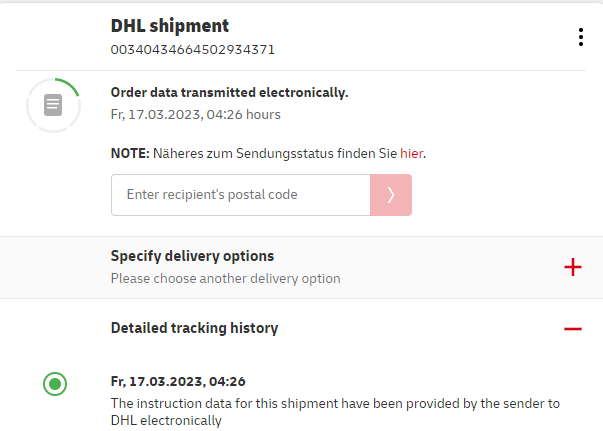The height and width of the screenshot is (431, 603).
Task: Focus the recipient's postal code field
Action: pyautogui.click(x=240, y=195)
